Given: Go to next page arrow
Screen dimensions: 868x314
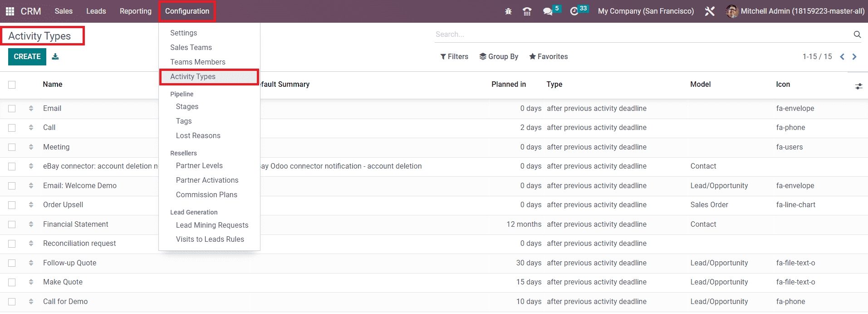Looking at the screenshot, I should (854, 57).
